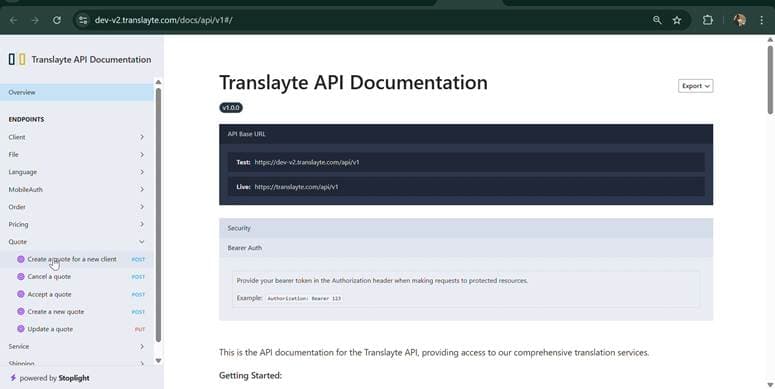The width and height of the screenshot is (775, 389).
Task: Click the browser forward arrow
Action: pos(35,20)
